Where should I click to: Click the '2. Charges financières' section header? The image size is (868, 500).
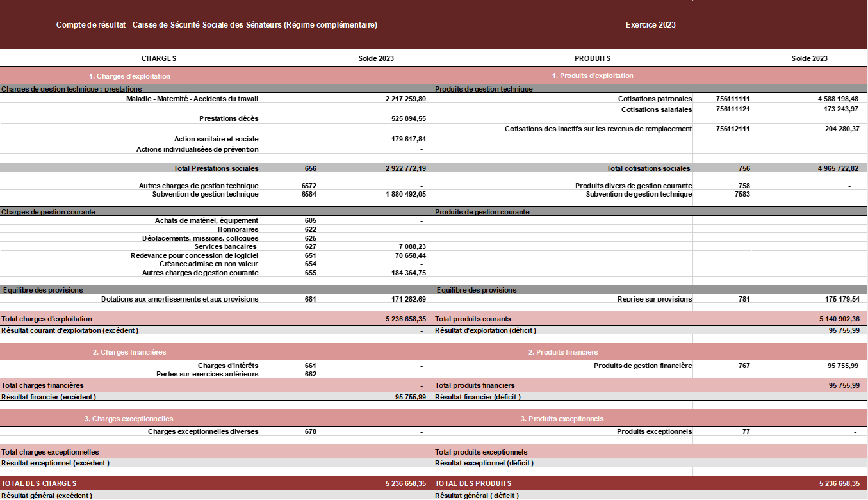[129, 352]
